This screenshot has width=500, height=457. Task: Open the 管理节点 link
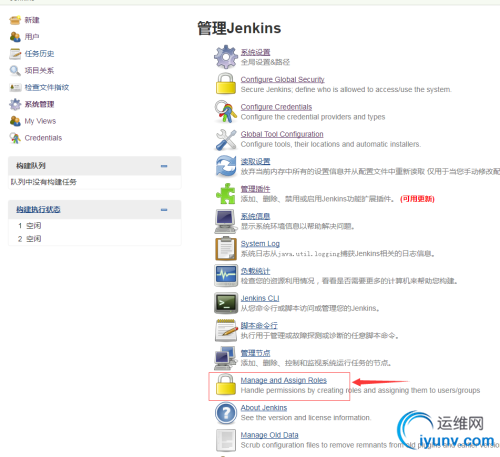pyautogui.click(x=255, y=353)
